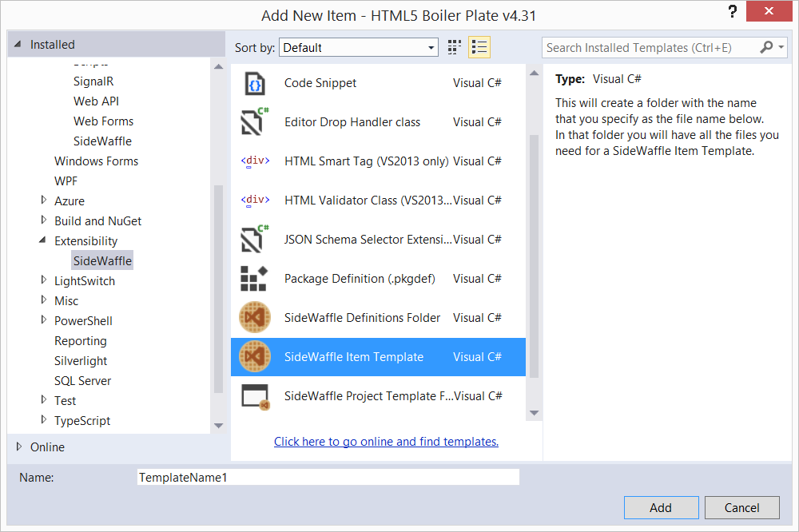Follow the go online and find templates link
The width and height of the screenshot is (799, 532).
click(386, 441)
